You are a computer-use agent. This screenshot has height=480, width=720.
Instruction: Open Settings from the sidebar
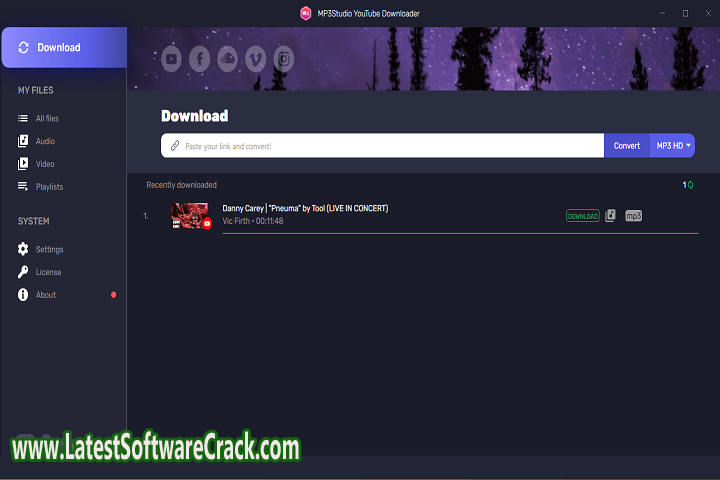[49, 249]
